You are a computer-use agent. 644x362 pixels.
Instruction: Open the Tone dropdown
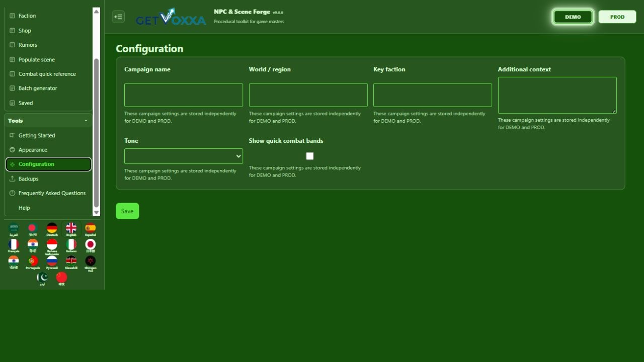(x=184, y=156)
